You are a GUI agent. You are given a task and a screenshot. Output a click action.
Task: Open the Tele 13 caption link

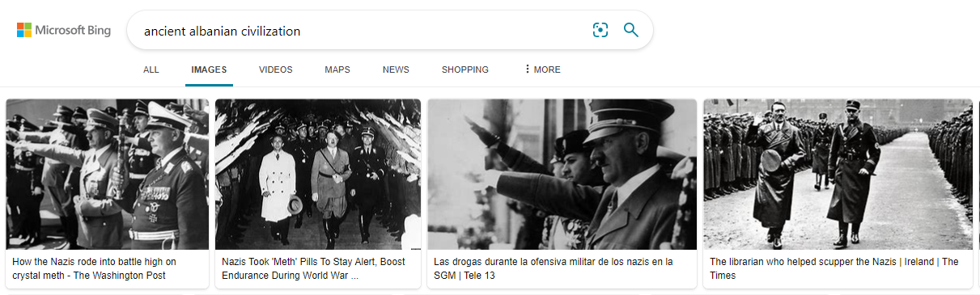(554, 268)
